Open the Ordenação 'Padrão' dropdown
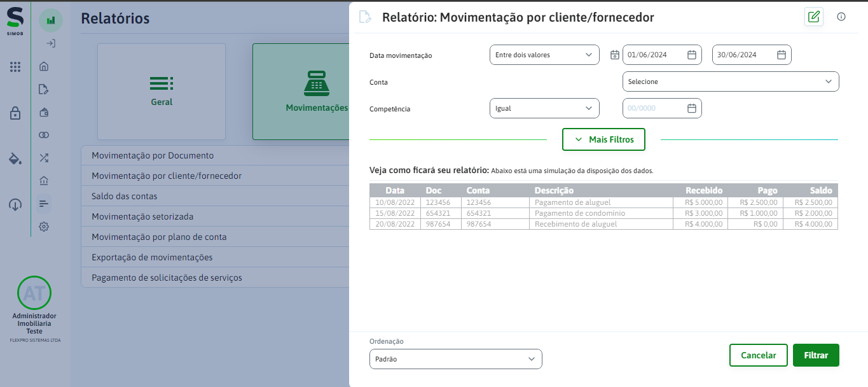The height and width of the screenshot is (387, 868). point(455,359)
